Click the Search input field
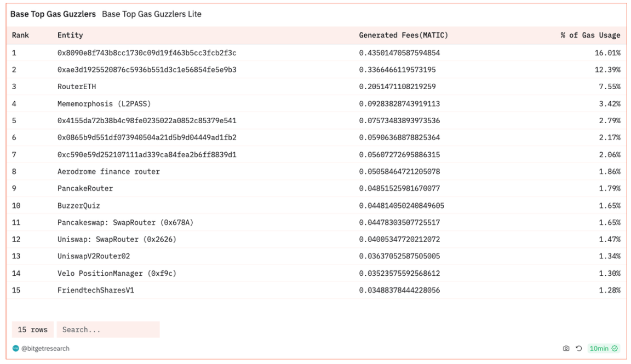The width and height of the screenshot is (631, 364). 108,330
